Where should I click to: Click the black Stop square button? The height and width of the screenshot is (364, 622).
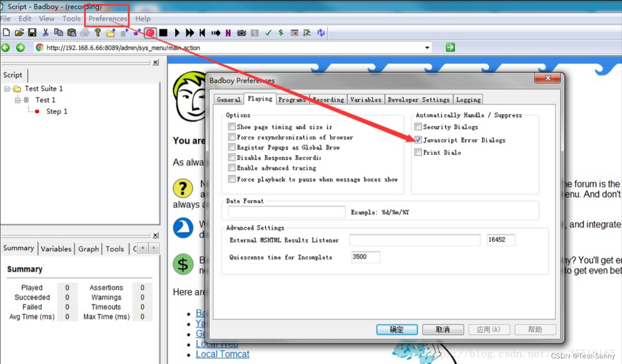[x=163, y=33]
